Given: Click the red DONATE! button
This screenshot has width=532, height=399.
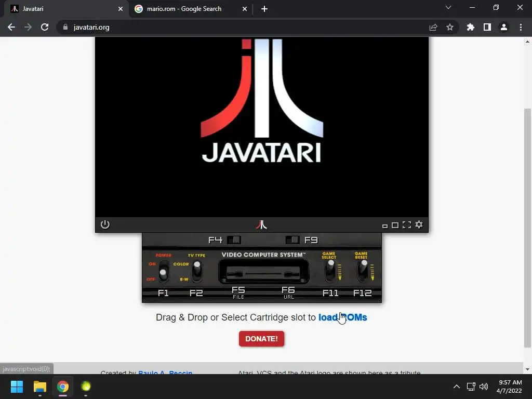Looking at the screenshot, I should click(x=262, y=339).
